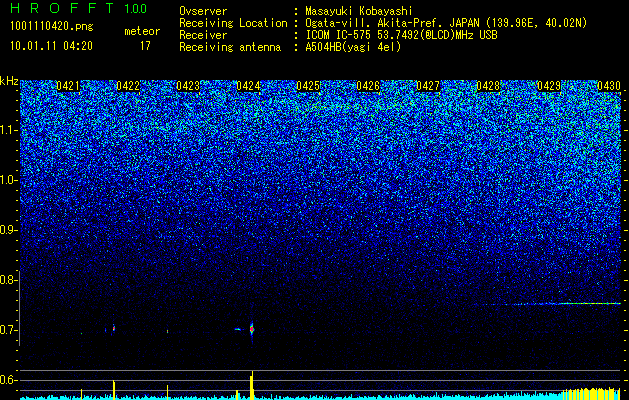The image size is (629, 400).
Task: Click the Receiving antenna field label
Action: [x=230, y=47]
